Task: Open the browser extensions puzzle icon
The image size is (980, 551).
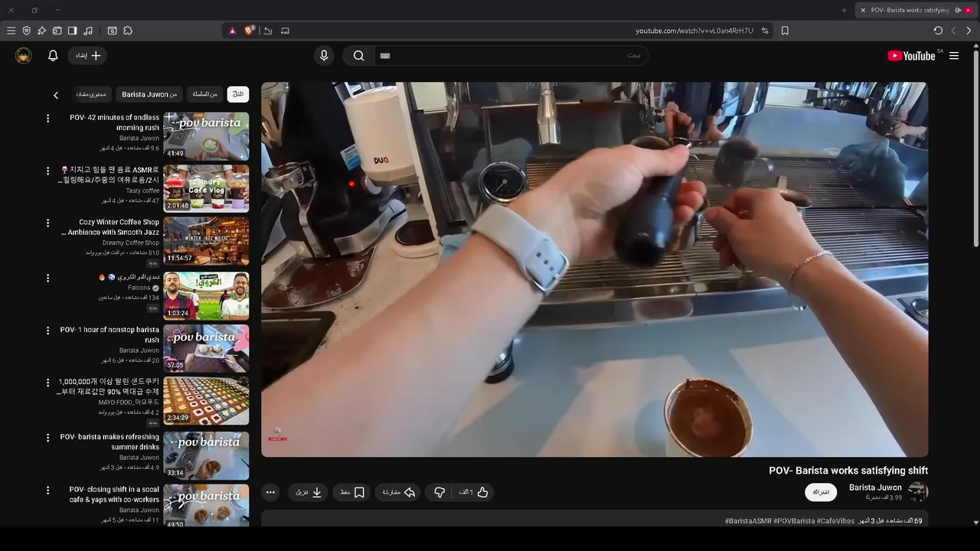Action: 128,31
